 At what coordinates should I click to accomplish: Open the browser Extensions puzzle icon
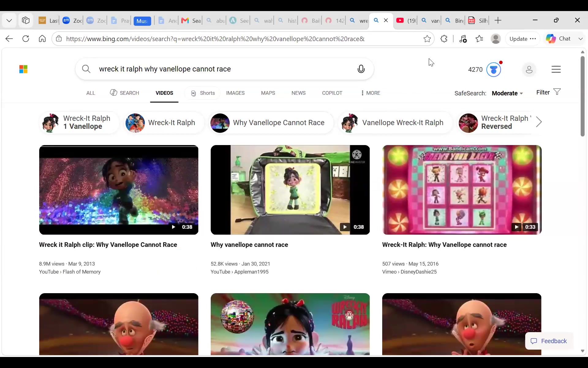444,39
